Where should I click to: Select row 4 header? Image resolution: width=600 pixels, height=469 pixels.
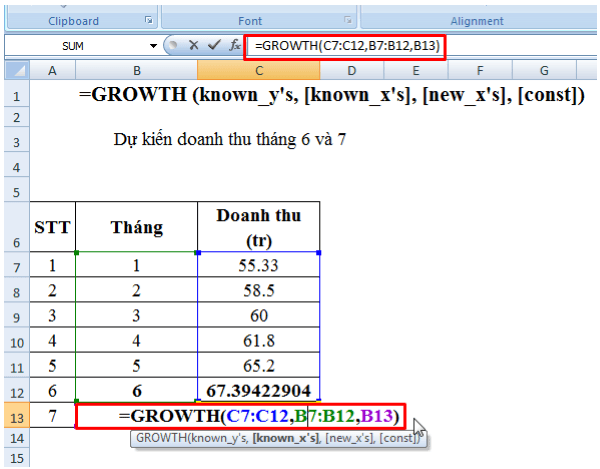pyautogui.click(x=17, y=164)
